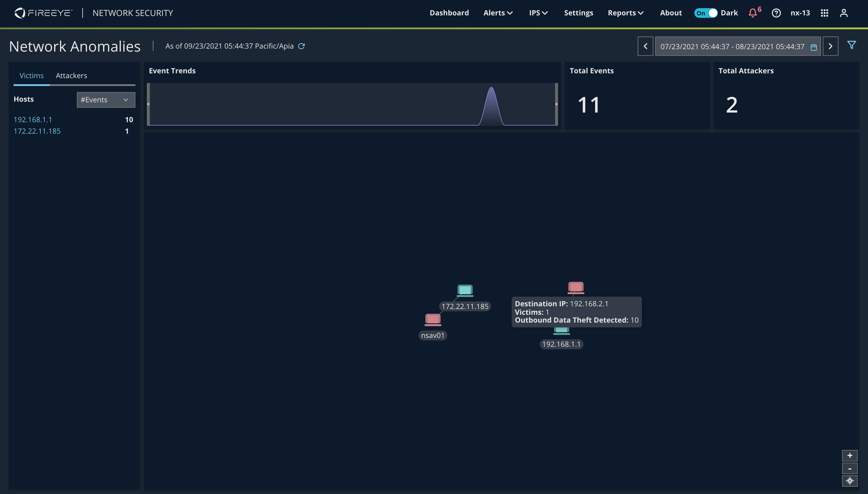Select the 192.168.1.1 victim node icon
The height and width of the screenshot is (494, 868).
pyautogui.click(x=562, y=331)
